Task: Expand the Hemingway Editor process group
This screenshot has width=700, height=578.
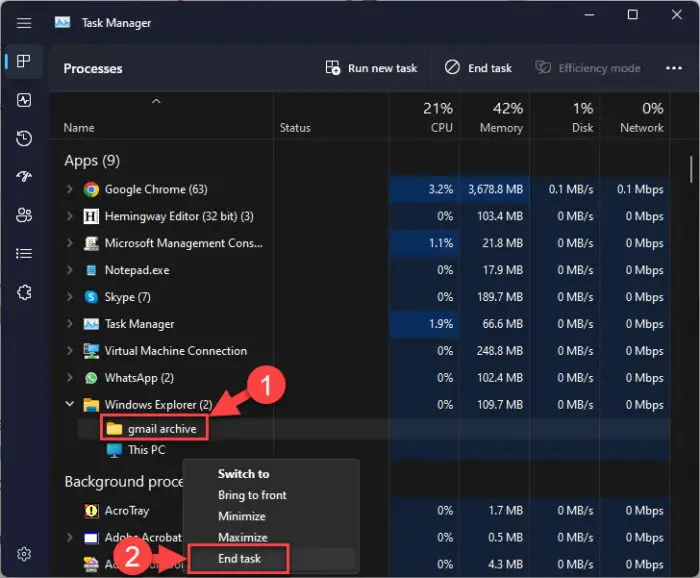Action: (x=69, y=216)
